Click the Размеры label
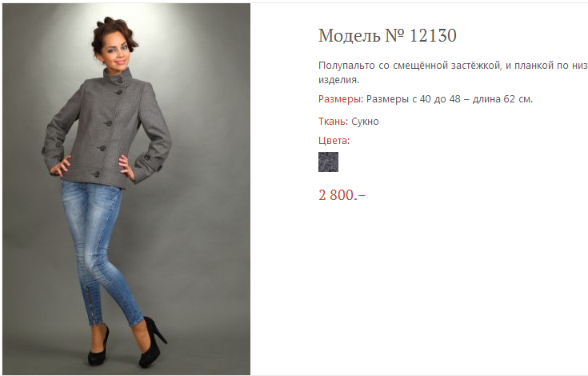The image size is (588, 376). pos(341,99)
